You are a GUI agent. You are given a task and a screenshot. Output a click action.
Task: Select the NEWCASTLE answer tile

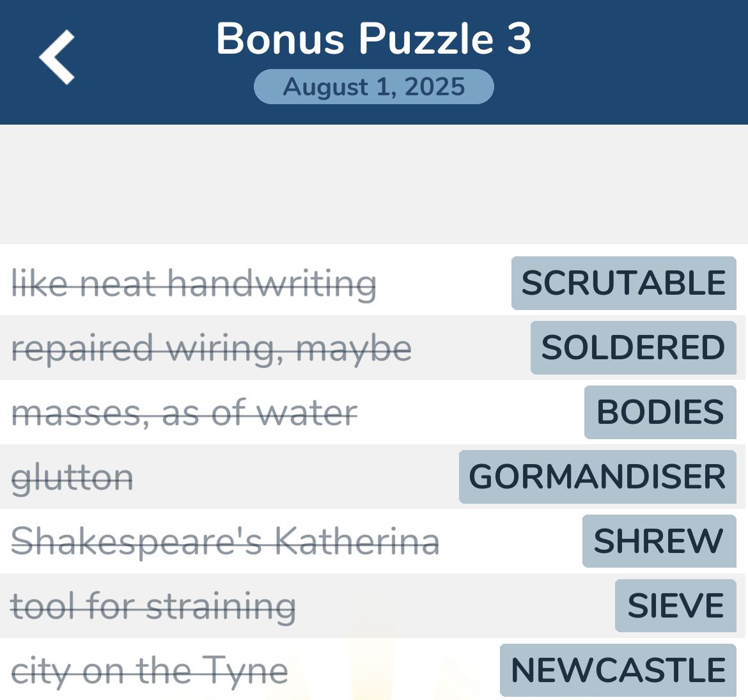[617, 670]
